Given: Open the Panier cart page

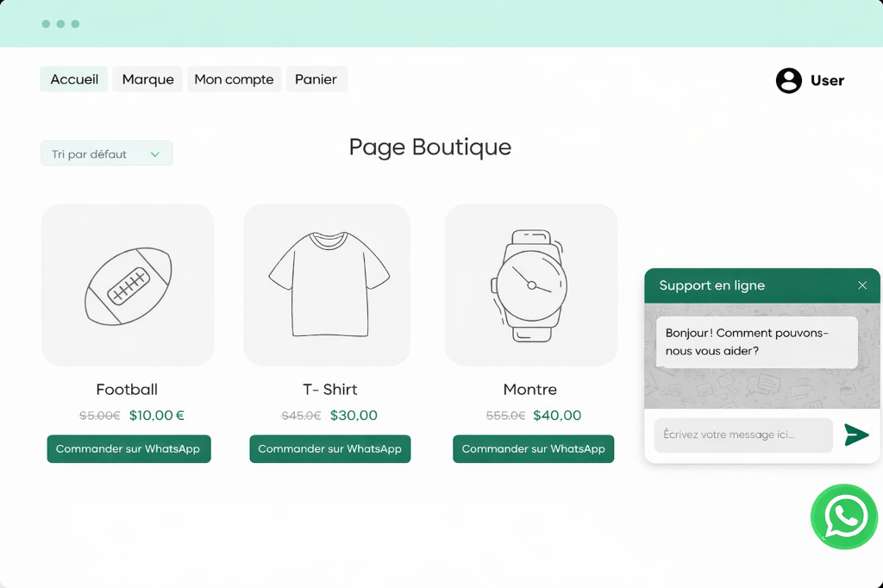Looking at the screenshot, I should [x=316, y=79].
